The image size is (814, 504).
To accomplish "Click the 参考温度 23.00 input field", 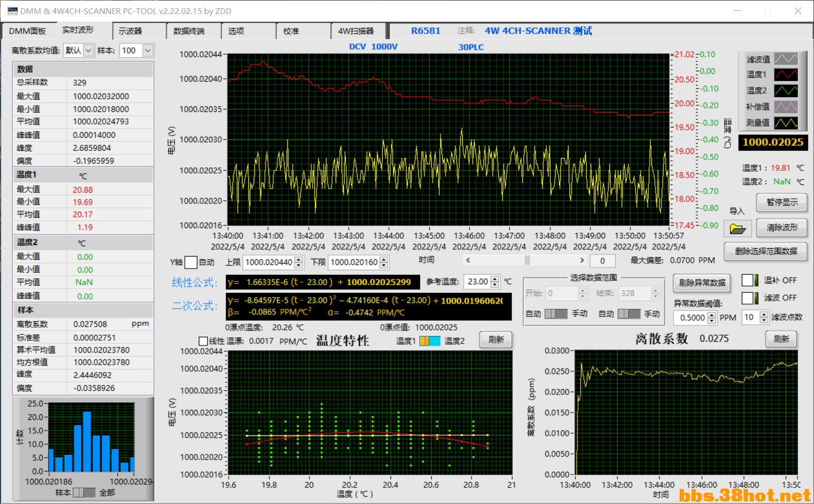I will 478,281.
